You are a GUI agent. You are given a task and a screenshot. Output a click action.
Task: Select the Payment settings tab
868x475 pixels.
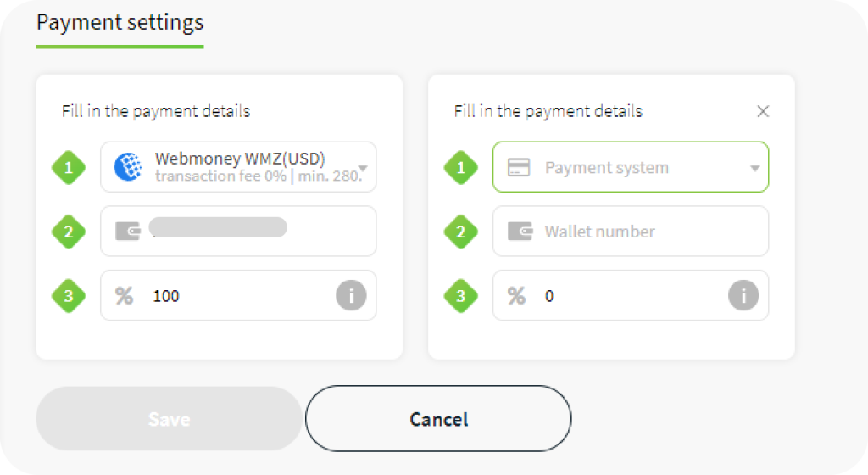pos(120,23)
